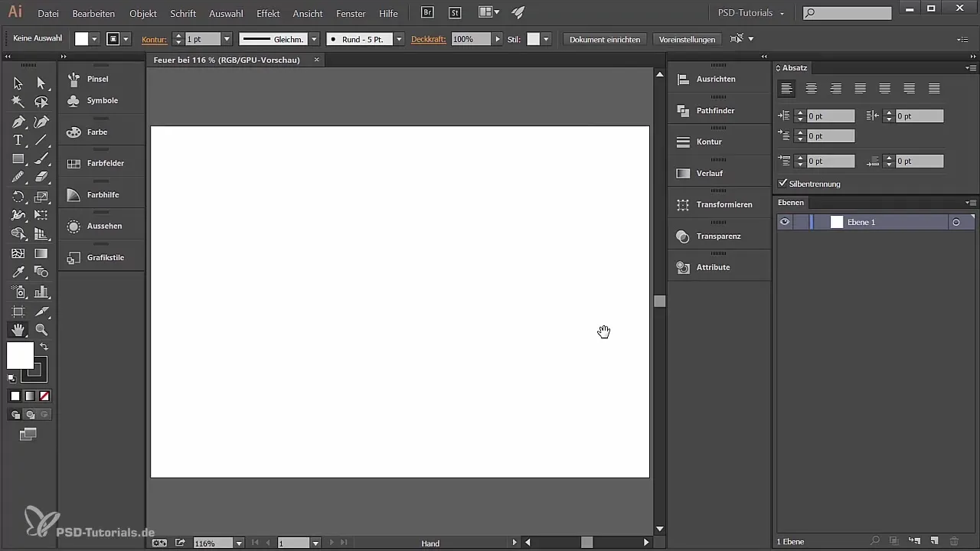Open the Fenster menu
The height and width of the screenshot is (551, 980).
point(351,14)
